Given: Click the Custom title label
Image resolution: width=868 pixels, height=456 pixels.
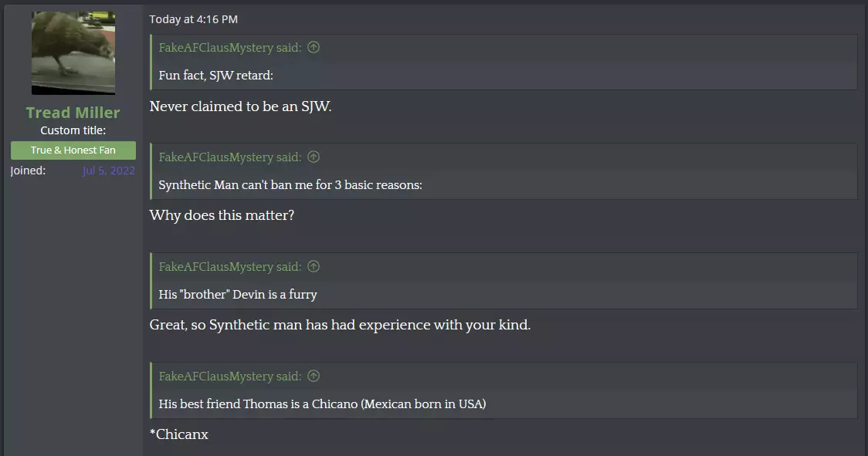Looking at the screenshot, I should click(x=73, y=130).
